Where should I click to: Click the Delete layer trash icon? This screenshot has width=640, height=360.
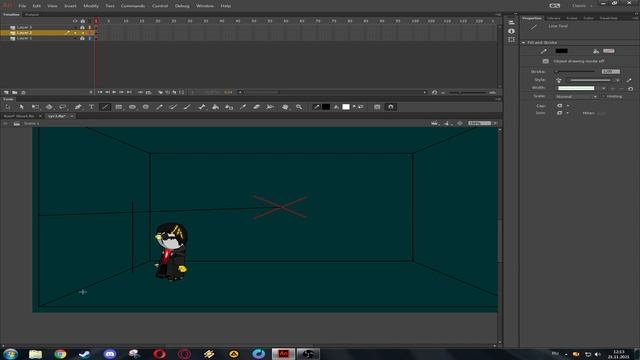[x=23, y=93]
